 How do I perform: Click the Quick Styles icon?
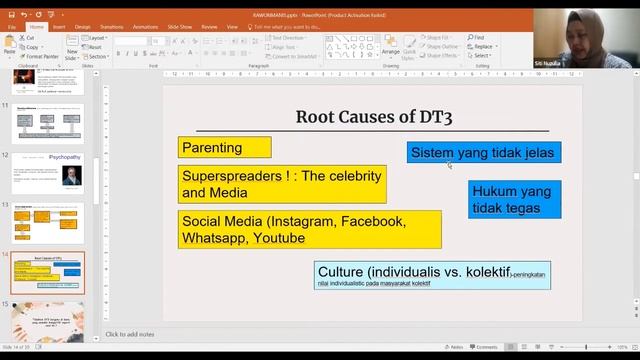point(409,42)
